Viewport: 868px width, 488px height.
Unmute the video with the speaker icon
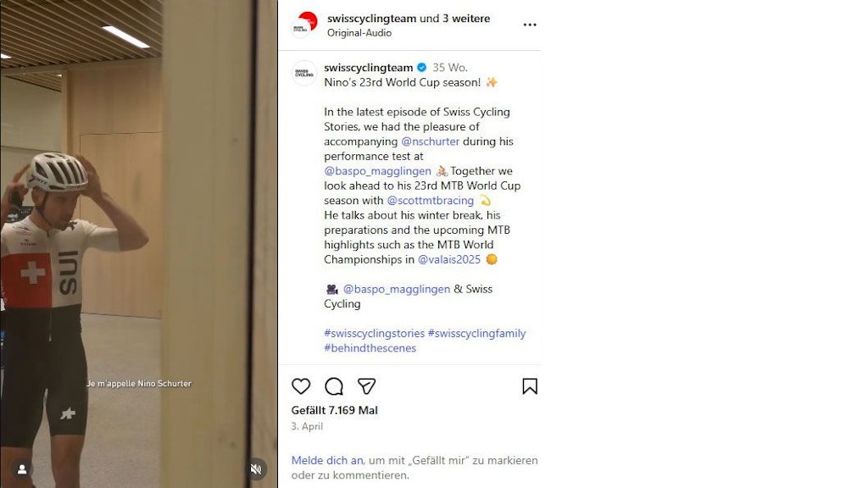tap(256, 469)
